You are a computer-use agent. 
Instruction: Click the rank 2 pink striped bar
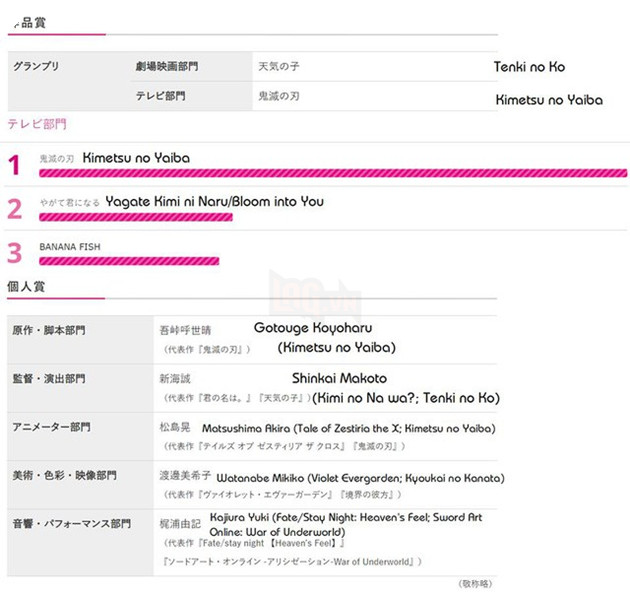click(x=135, y=217)
